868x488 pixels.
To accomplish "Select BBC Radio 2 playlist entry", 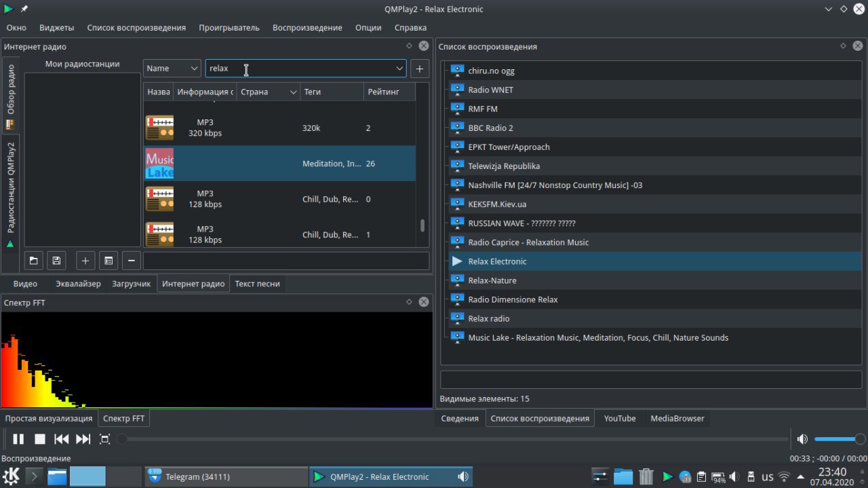I will [x=655, y=128].
